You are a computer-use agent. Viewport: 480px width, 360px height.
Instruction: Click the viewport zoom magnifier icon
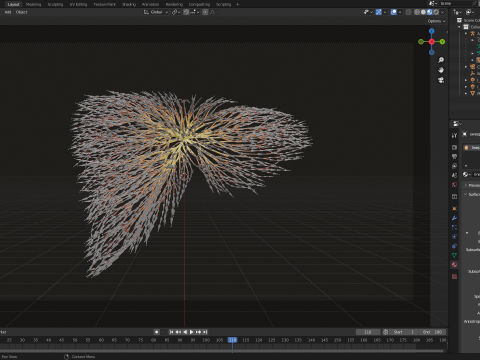pyautogui.click(x=441, y=60)
